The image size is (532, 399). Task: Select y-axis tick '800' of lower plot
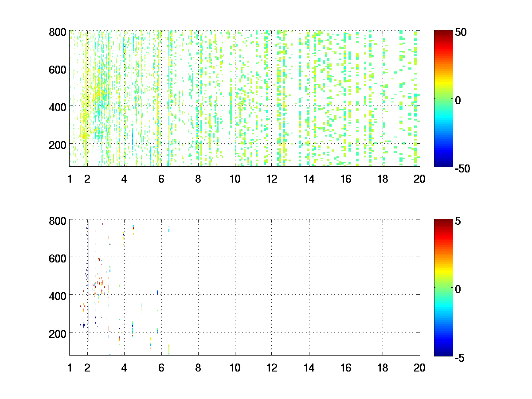pyautogui.click(x=58, y=220)
